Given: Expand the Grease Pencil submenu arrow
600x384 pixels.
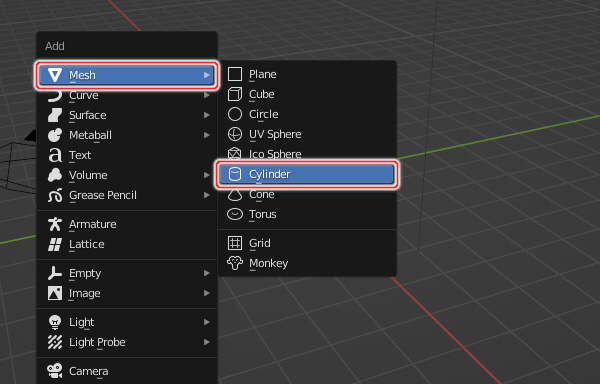Looking at the screenshot, I should pyautogui.click(x=207, y=195).
